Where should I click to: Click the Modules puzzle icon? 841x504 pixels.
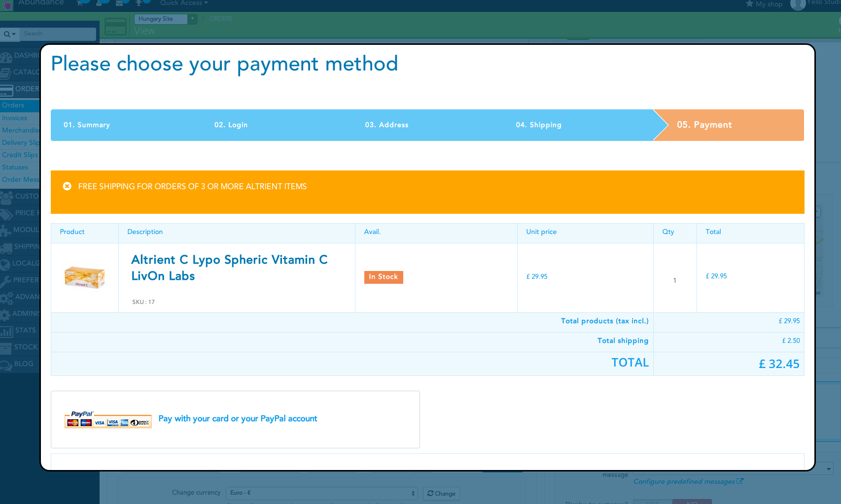(5, 231)
